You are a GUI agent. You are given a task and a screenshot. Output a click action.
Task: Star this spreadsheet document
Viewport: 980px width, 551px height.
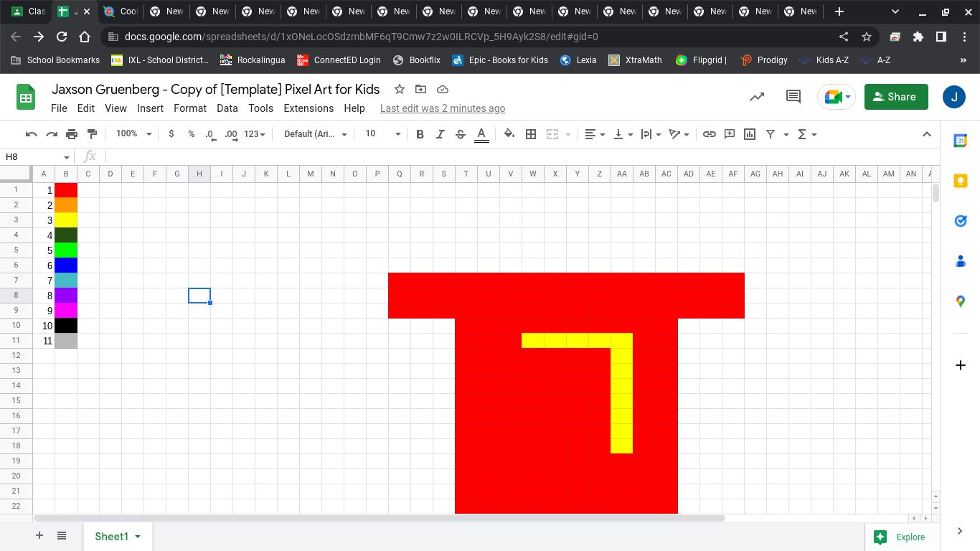400,90
